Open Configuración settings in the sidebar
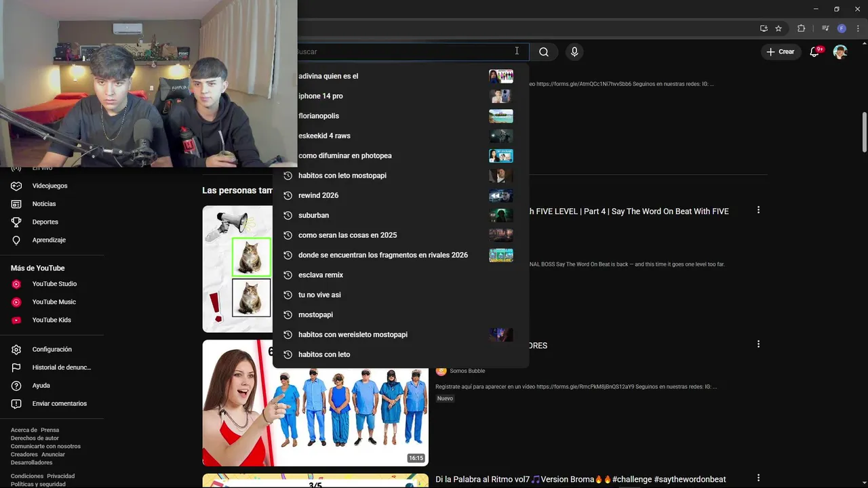This screenshot has height=488, width=868. 52,349
